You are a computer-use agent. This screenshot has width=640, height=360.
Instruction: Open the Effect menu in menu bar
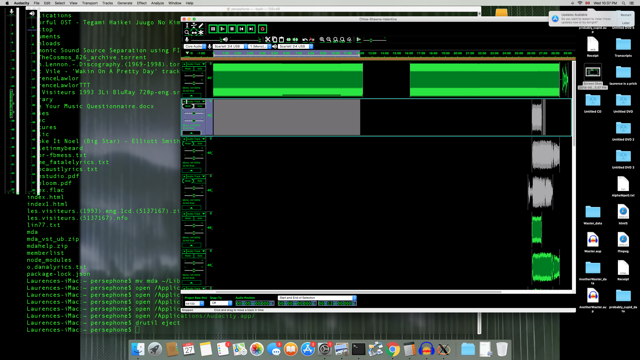pos(142,3)
